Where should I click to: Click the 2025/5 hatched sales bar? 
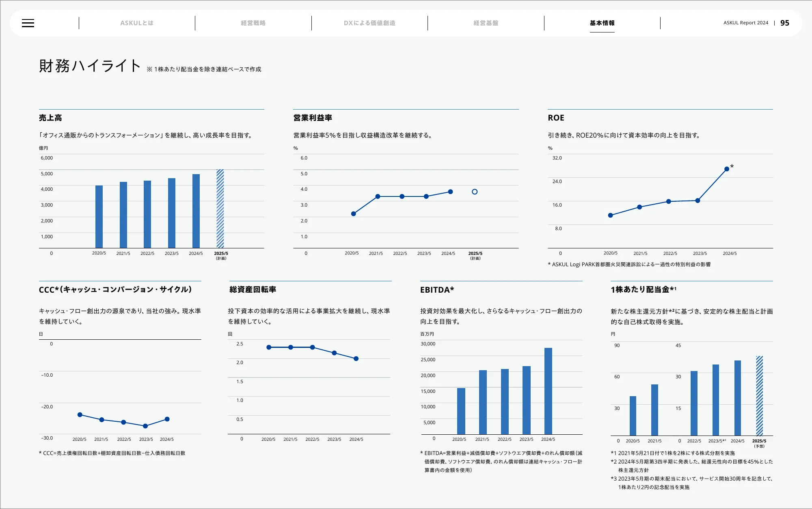pyautogui.click(x=220, y=209)
